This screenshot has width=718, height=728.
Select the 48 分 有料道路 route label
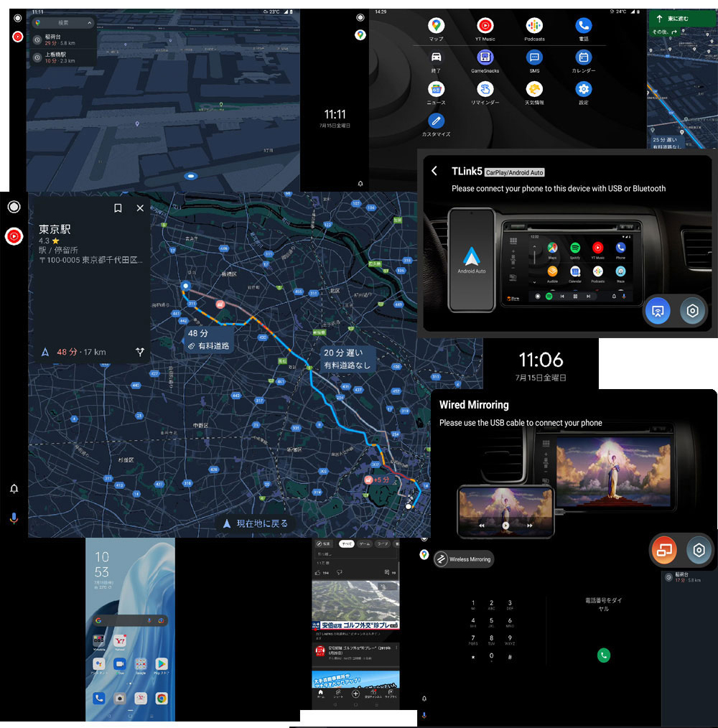pyautogui.click(x=208, y=340)
